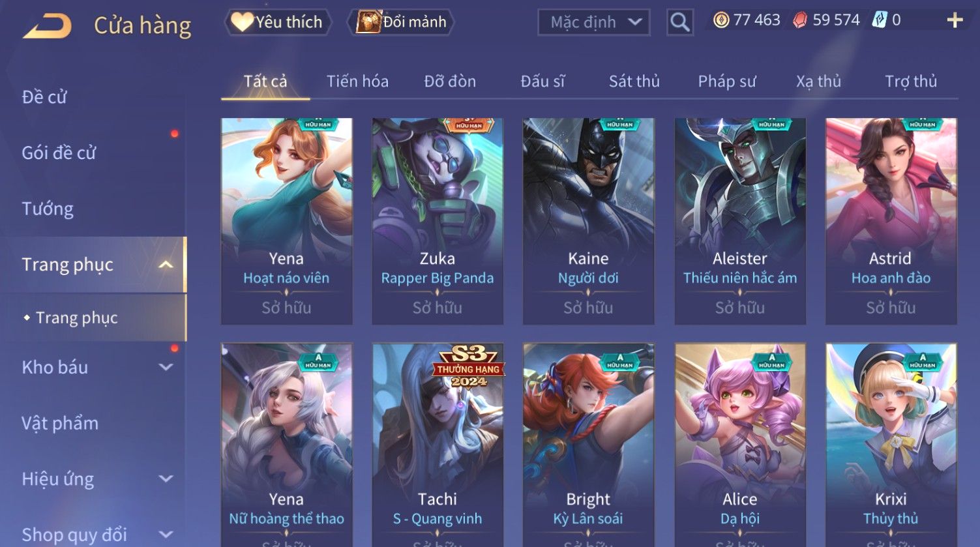Select Zuka Rapper Big Panda skin
This screenshot has height=547, width=980.
tap(438, 221)
